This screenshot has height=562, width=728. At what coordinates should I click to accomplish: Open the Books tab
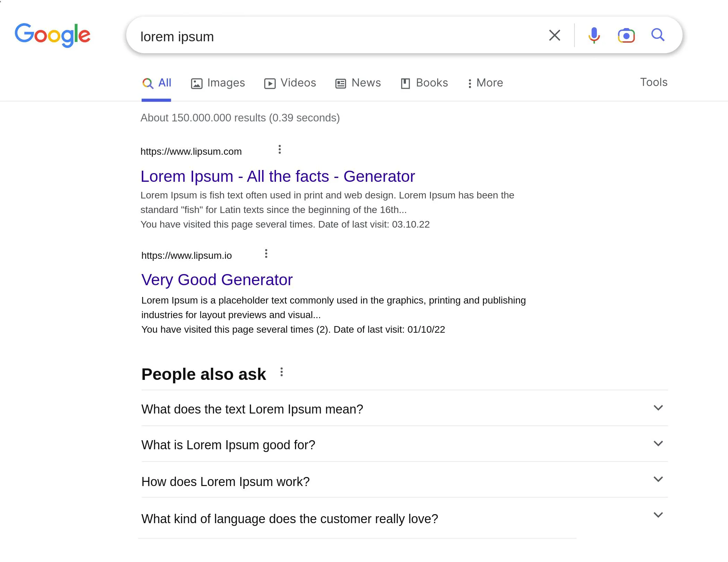tap(424, 83)
